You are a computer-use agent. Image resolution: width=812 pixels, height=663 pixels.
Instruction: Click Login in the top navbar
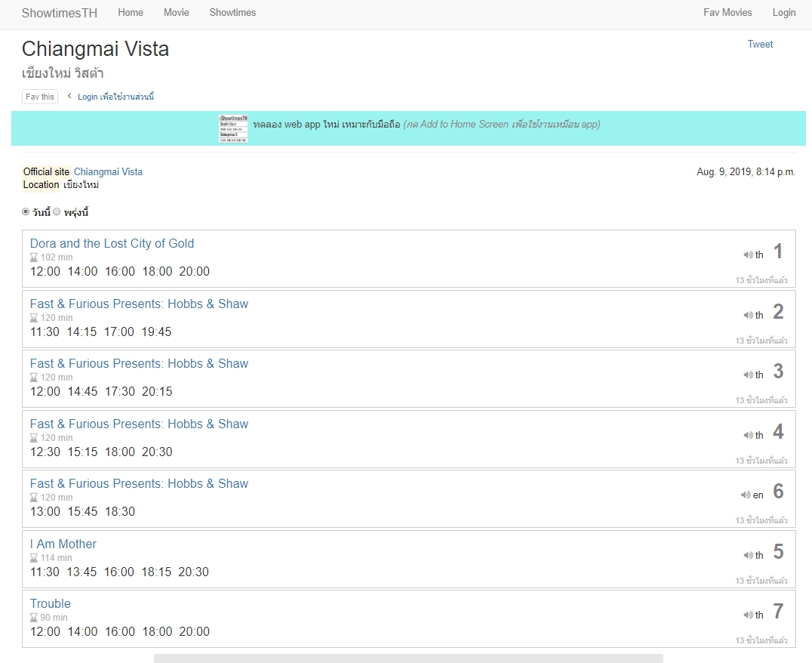[x=784, y=12]
